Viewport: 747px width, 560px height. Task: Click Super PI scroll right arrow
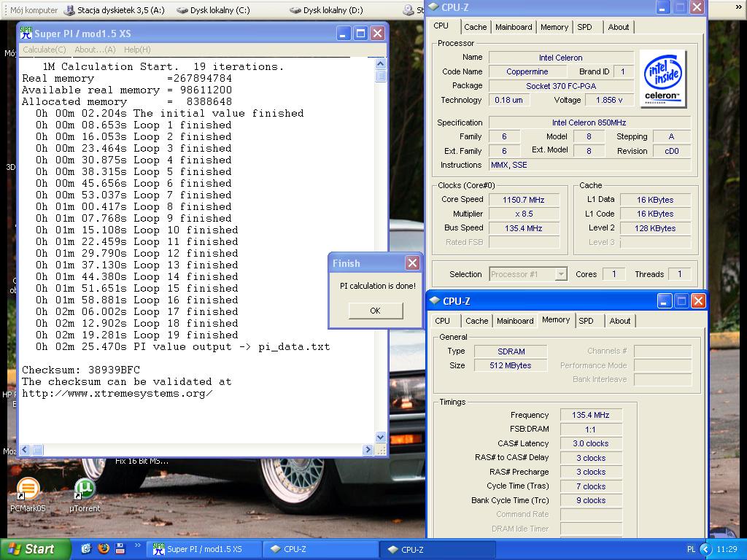(368, 449)
